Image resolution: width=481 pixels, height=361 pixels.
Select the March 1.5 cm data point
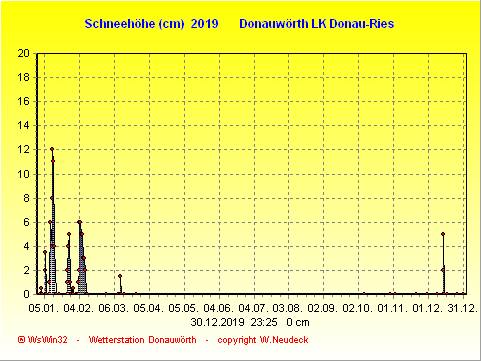coord(120,276)
